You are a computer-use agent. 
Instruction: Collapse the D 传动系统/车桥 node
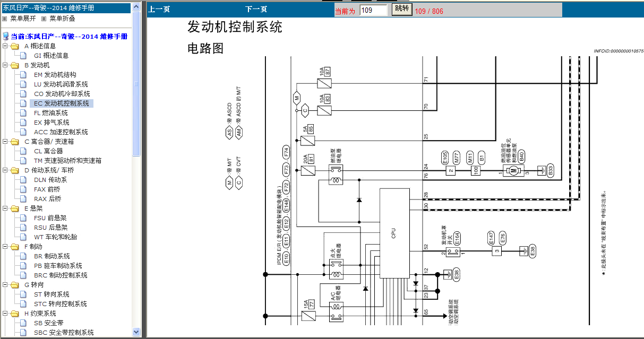[5, 170]
